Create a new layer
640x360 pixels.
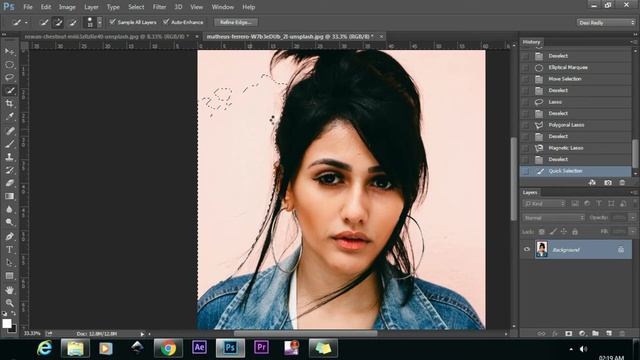609,333
